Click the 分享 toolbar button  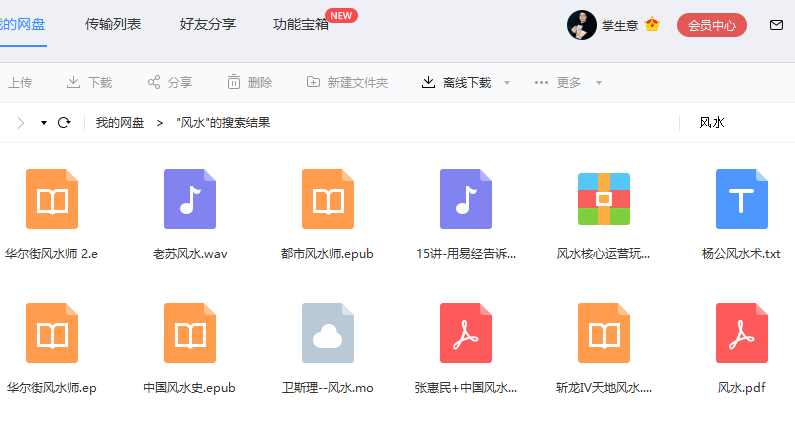click(x=170, y=82)
